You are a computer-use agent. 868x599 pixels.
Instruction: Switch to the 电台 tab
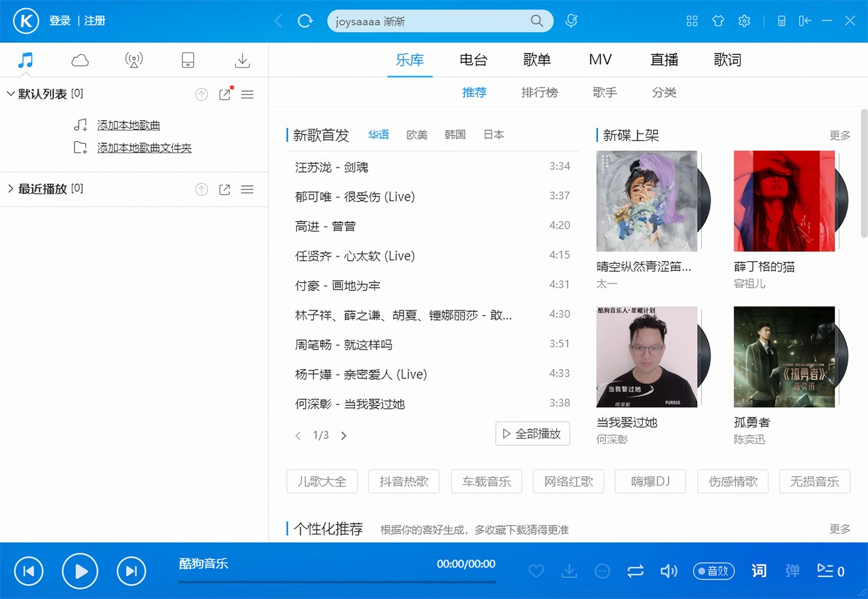(473, 60)
